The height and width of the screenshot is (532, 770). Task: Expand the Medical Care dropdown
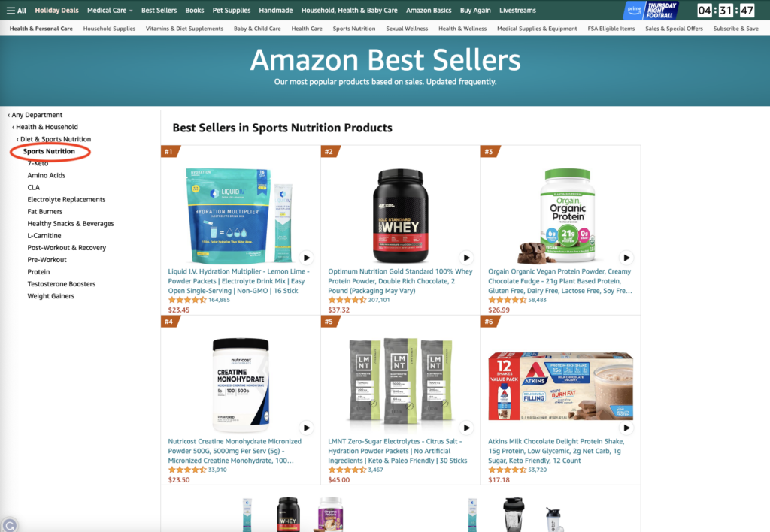[110, 11]
